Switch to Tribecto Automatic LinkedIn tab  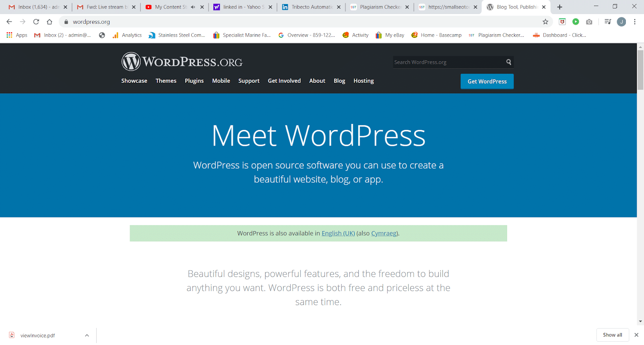[x=312, y=7]
